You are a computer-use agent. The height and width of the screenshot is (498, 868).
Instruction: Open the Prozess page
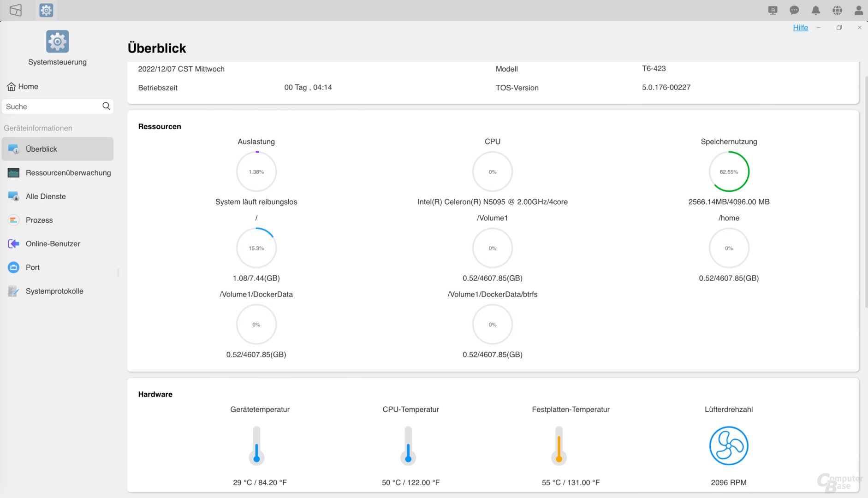(x=39, y=220)
